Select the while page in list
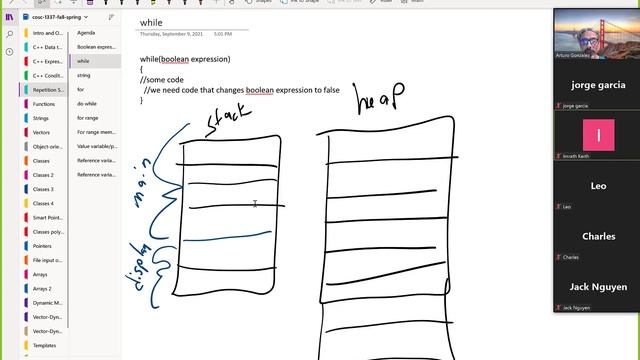 95,61
